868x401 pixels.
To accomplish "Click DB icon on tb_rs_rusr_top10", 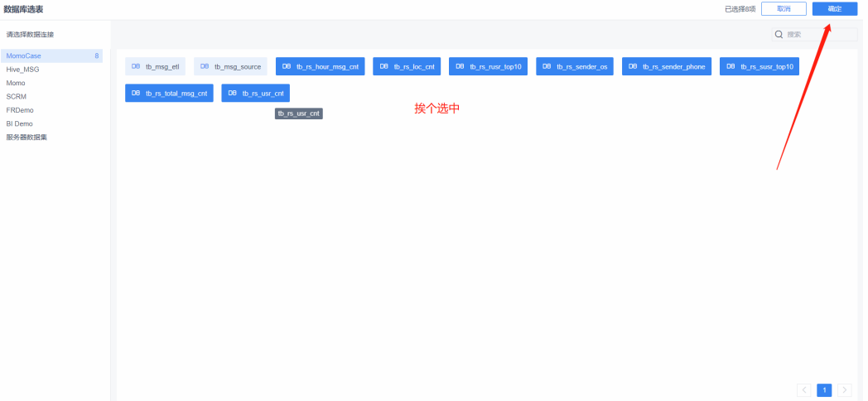I will [460, 66].
